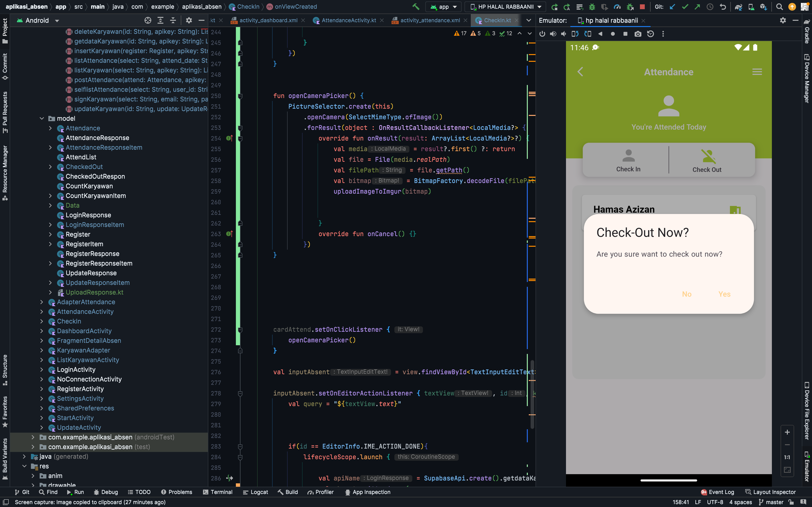Click Git update project arrow icon
The height and width of the screenshot is (507, 812).
click(672, 7)
